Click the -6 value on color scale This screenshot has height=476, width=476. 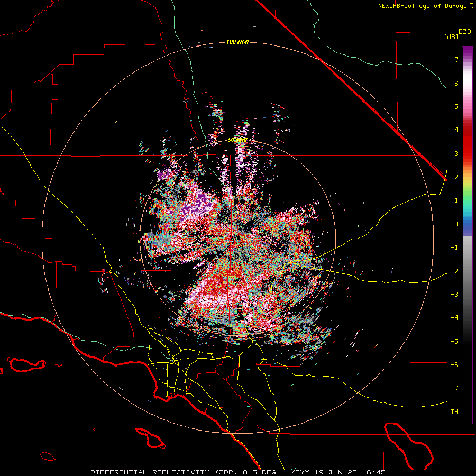(454, 364)
